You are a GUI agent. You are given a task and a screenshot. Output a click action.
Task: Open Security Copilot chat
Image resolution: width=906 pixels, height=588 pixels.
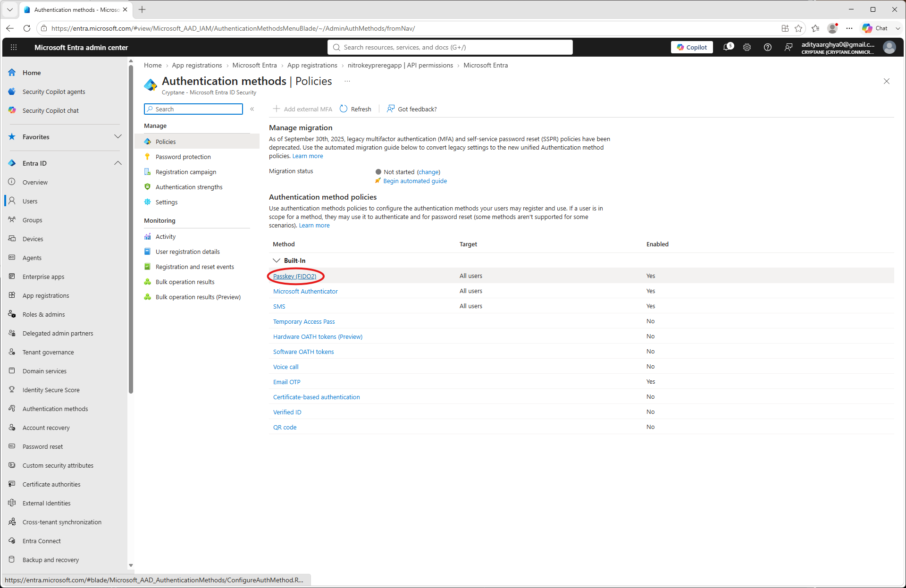(50, 110)
